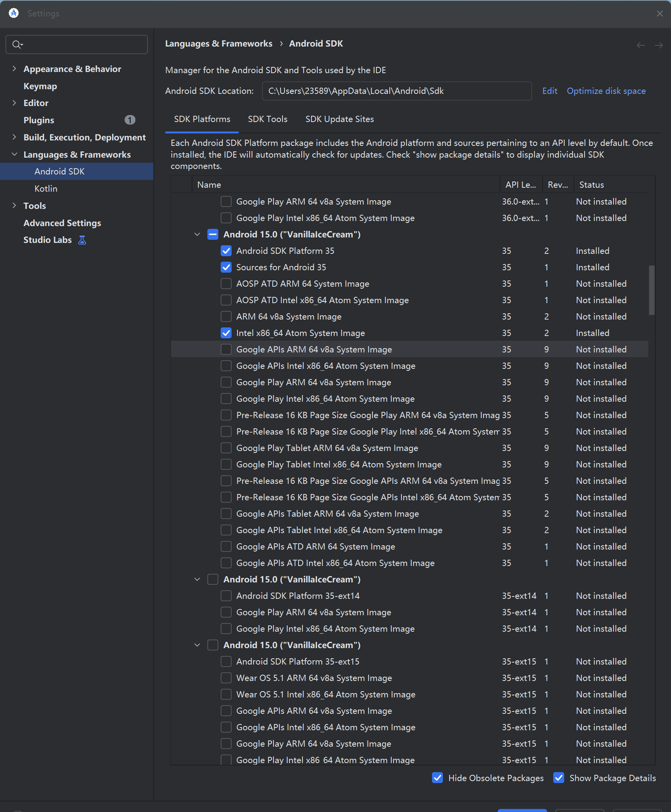The image size is (671, 812).
Task: Click the Edit SDK location link
Action: coord(550,91)
